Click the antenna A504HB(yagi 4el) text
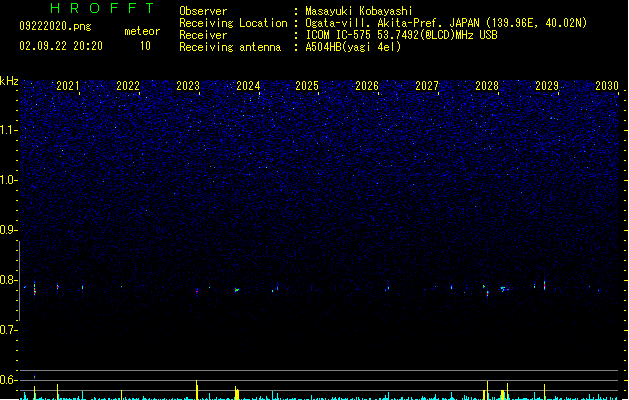629x400 pixels. tap(353, 47)
